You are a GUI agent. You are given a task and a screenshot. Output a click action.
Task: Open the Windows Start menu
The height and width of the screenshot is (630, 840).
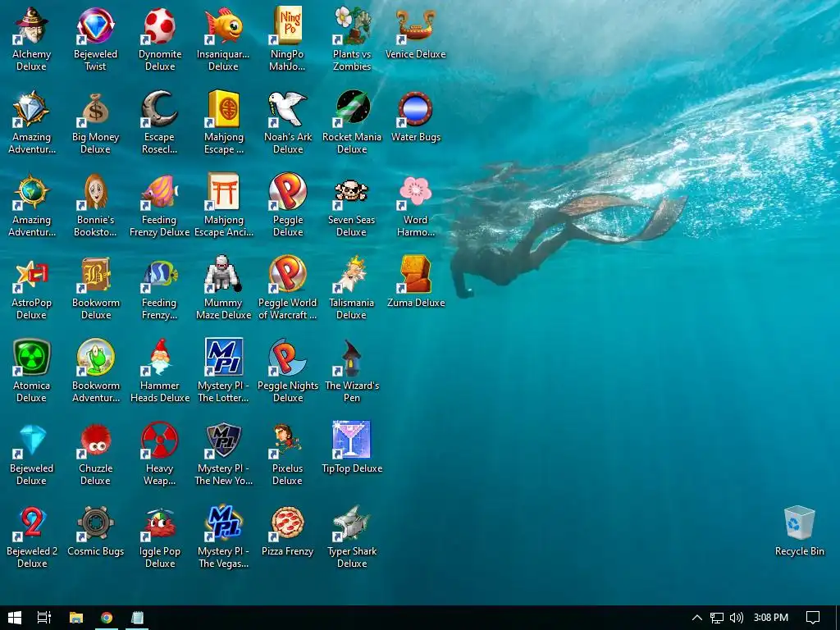coord(15,618)
